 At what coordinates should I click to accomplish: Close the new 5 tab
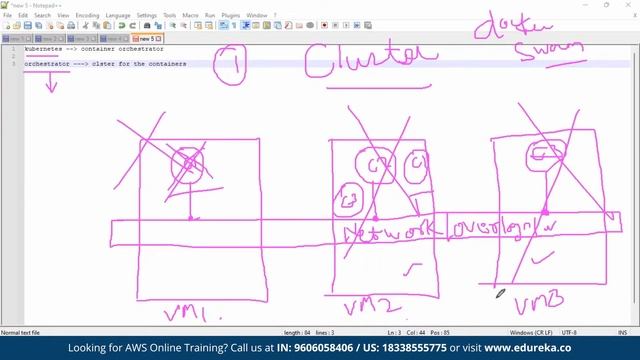click(159, 39)
